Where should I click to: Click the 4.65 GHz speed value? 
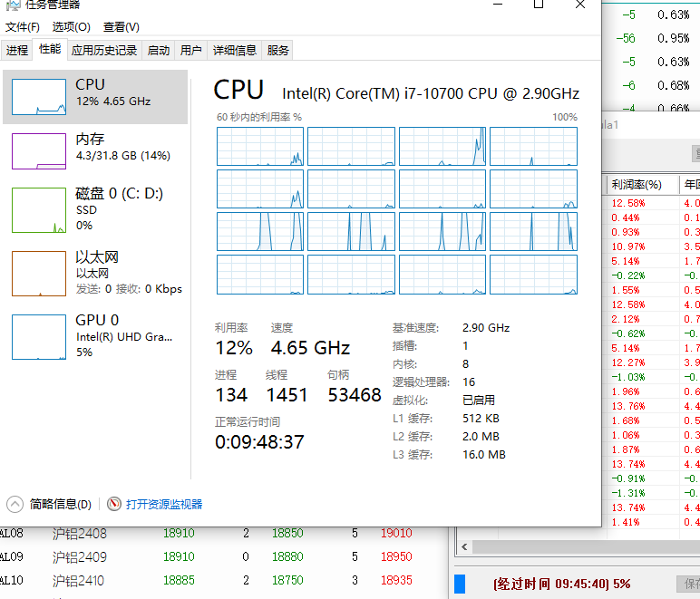coord(310,348)
